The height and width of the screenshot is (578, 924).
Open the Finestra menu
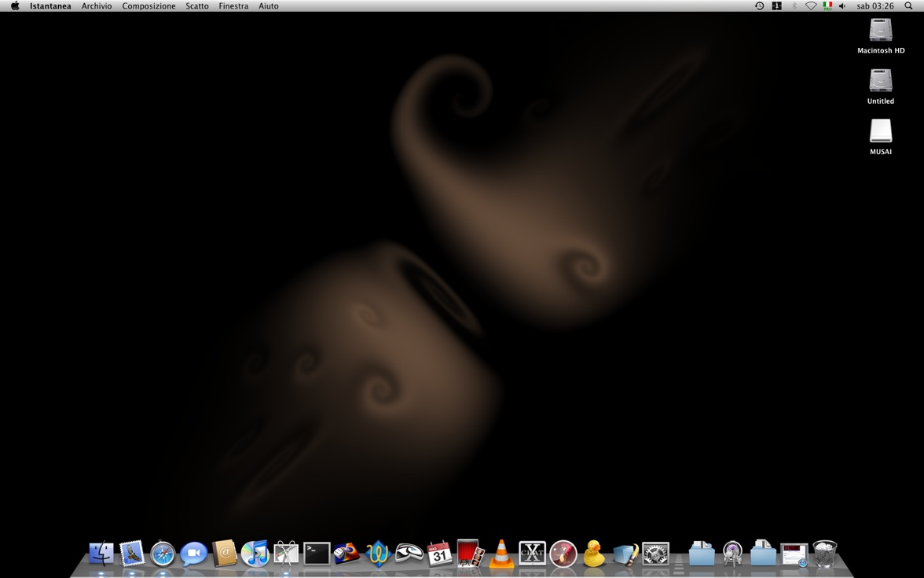(x=233, y=6)
